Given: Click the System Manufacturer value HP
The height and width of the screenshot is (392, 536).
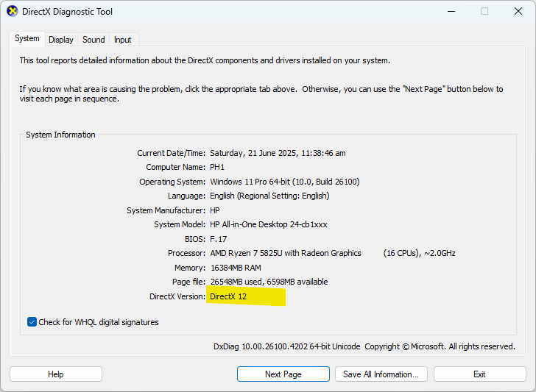Looking at the screenshot, I should pyautogui.click(x=215, y=210).
